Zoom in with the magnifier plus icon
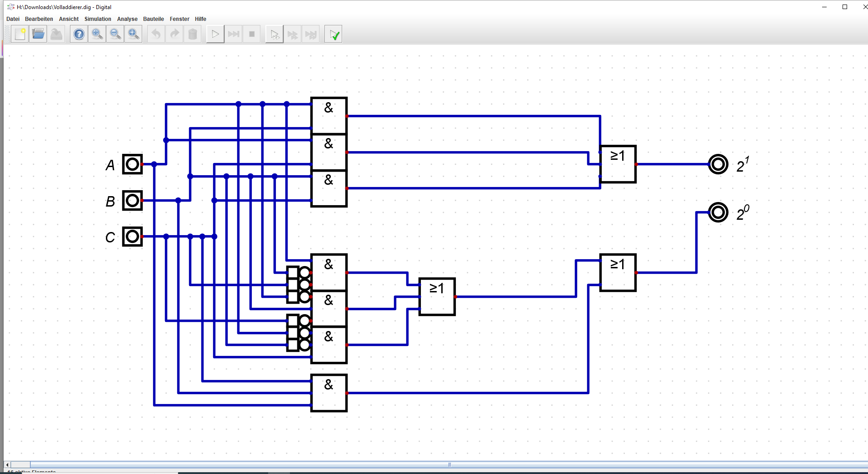 tap(97, 34)
